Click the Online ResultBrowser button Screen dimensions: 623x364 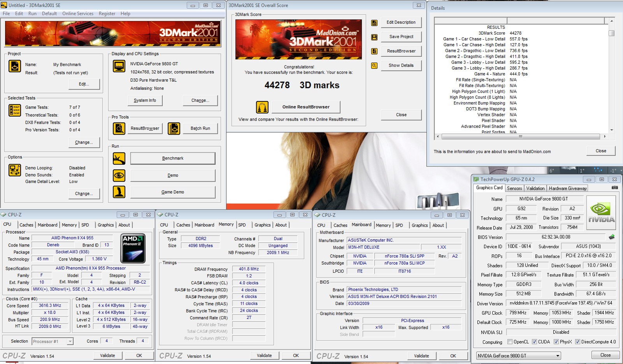pos(306,107)
